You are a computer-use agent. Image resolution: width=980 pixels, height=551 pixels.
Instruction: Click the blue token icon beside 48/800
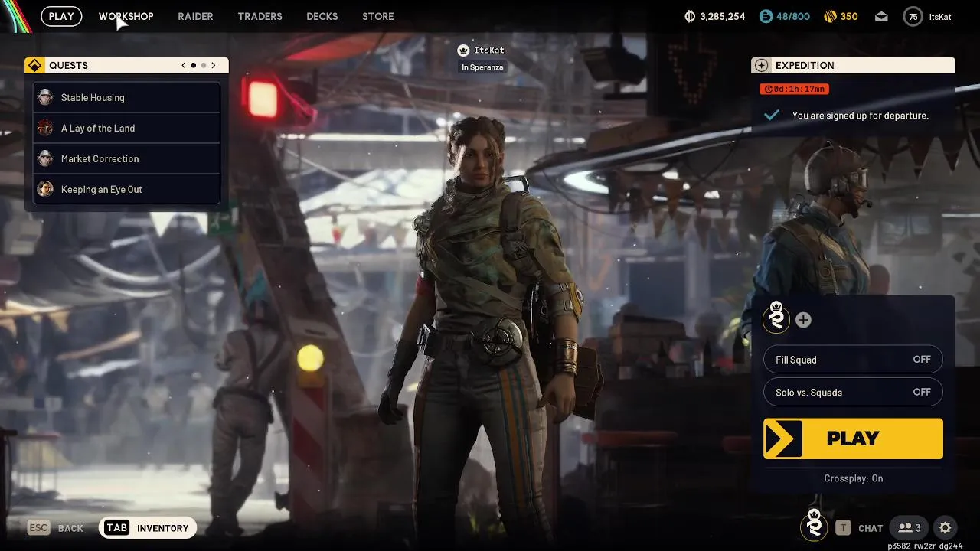click(766, 16)
